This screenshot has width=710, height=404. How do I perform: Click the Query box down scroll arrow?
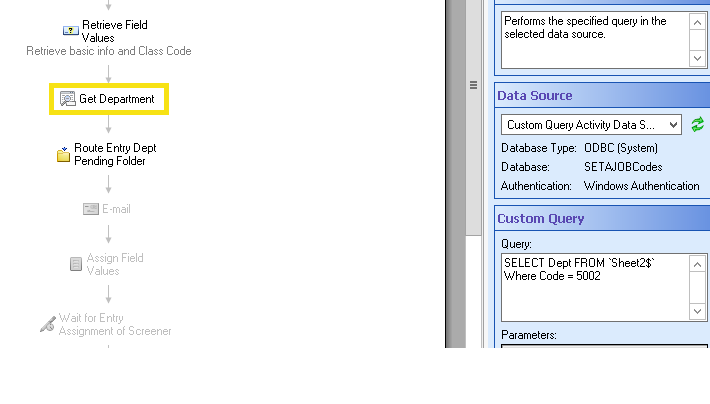pyautogui.click(x=697, y=311)
